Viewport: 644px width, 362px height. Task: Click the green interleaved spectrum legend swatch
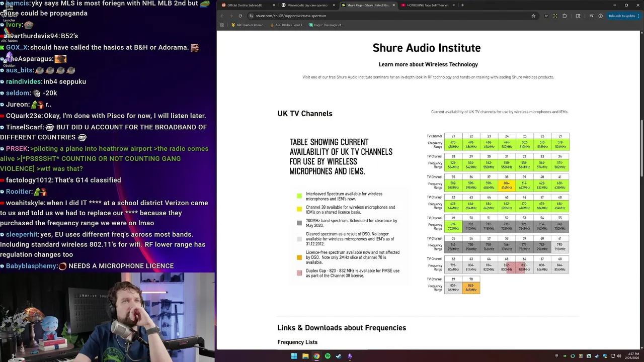coord(299,196)
